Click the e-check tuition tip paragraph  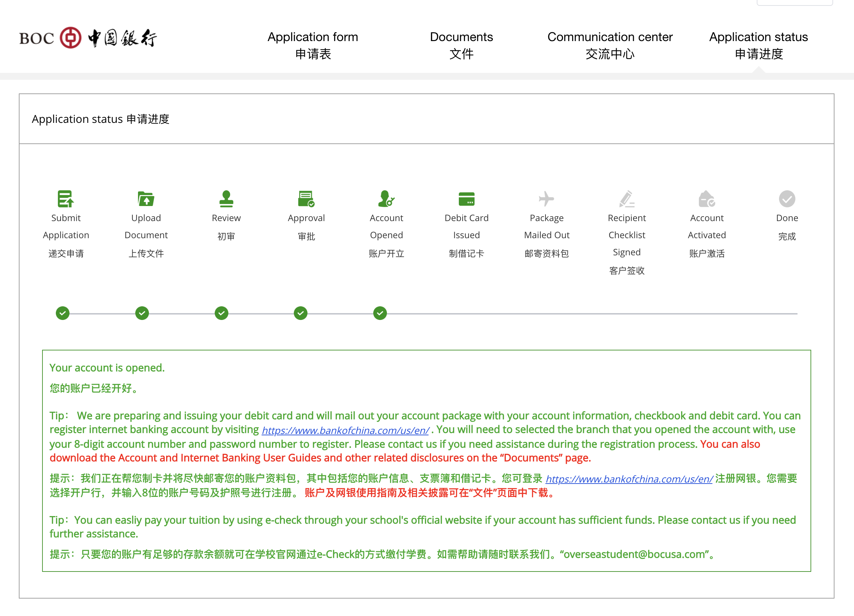click(423, 527)
